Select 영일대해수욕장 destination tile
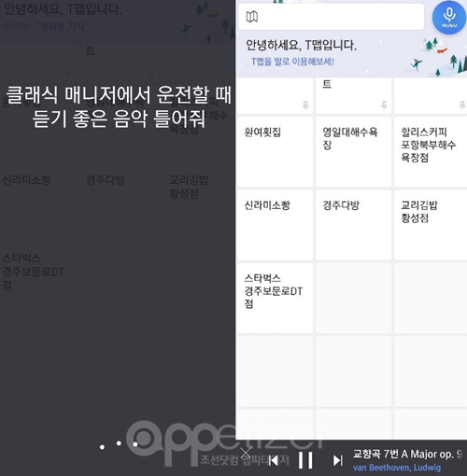The width and height of the screenshot is (467, 476). [353, 152]
